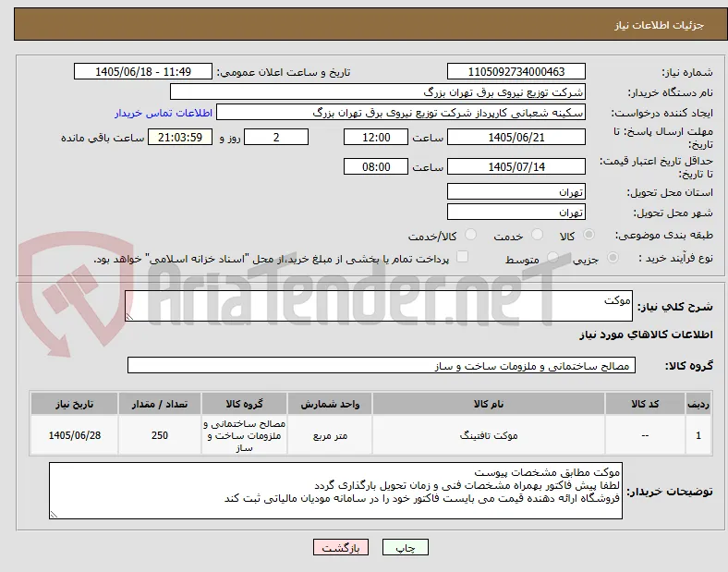Select the متوسط purchase type radio
This screenshot has width=728, height=572.
click(x=552, y=258)
